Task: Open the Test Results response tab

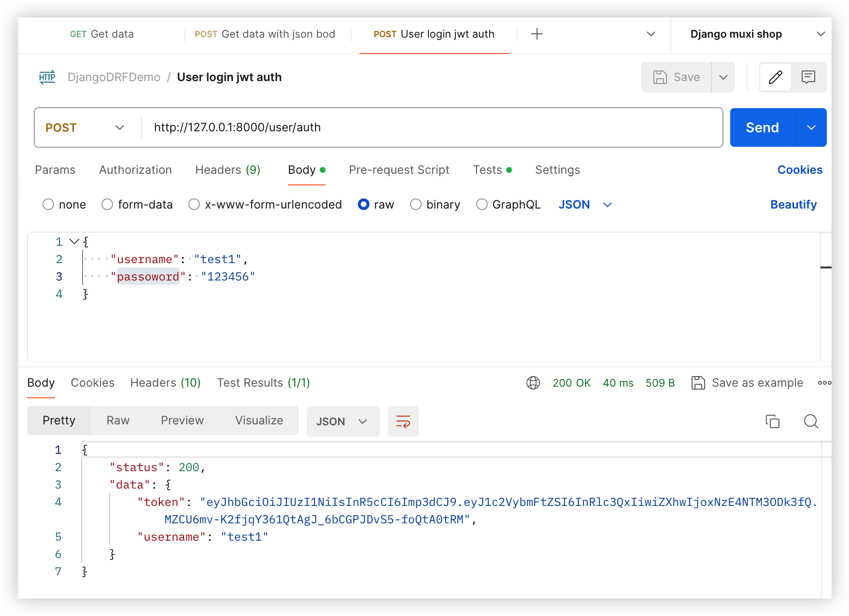Action: point(263,383)
